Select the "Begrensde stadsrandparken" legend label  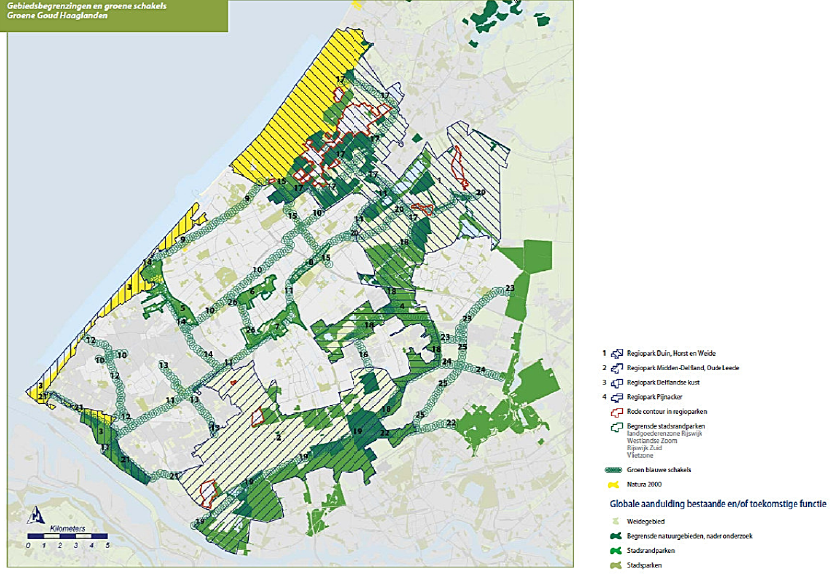click(666, 426)
